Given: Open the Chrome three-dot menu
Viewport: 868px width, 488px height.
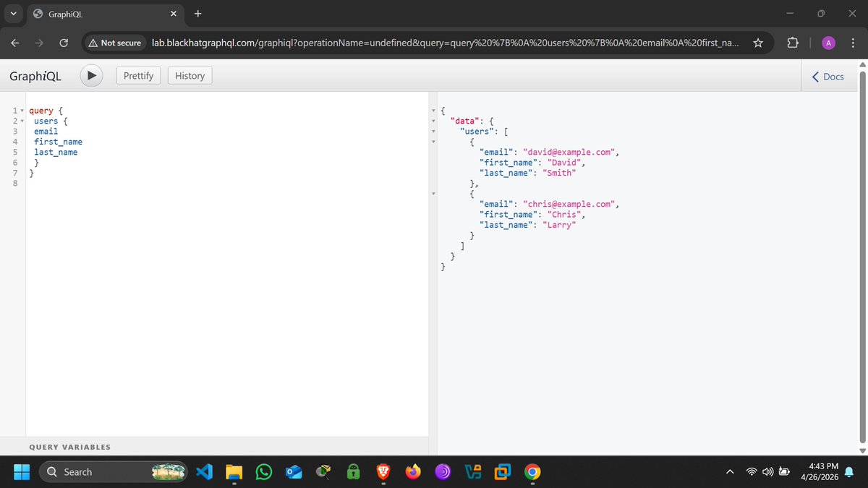Looking at the screenshot, I should click(x=852, y=43).
